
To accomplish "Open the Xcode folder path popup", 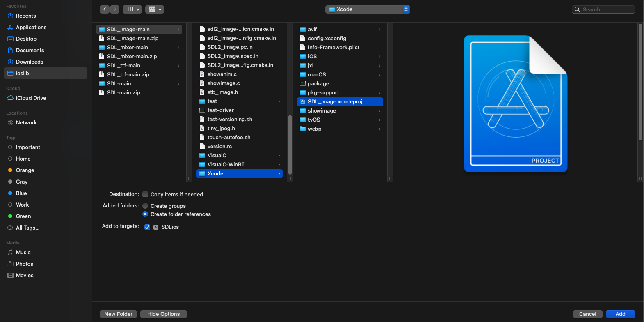I will click(x=368, y=9).
